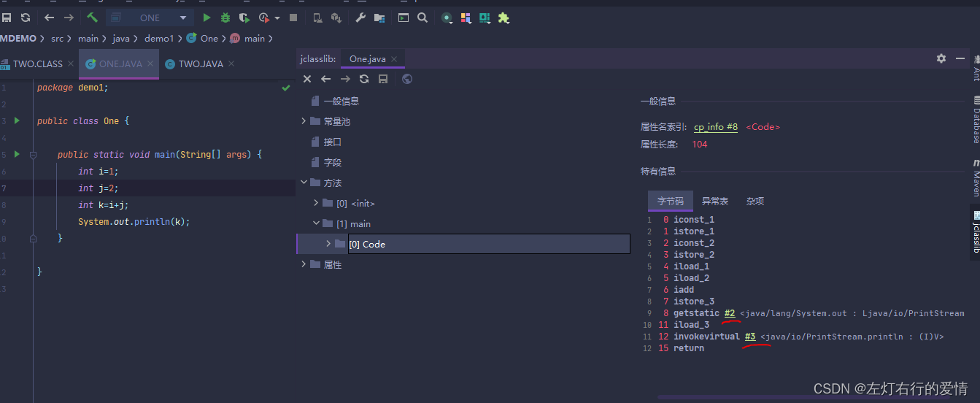Select 接口 tree node

333,142
